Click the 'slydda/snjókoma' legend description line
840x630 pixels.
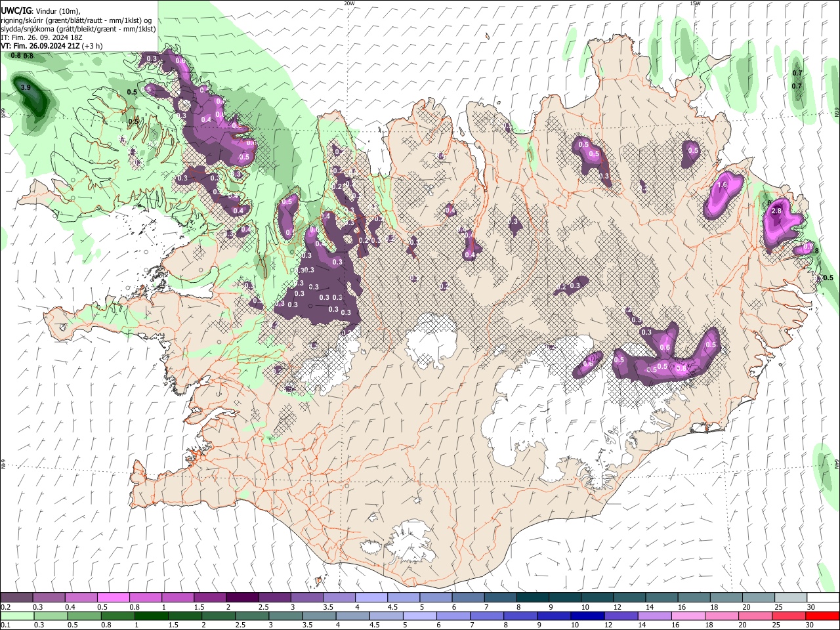[x=79, y=29]
